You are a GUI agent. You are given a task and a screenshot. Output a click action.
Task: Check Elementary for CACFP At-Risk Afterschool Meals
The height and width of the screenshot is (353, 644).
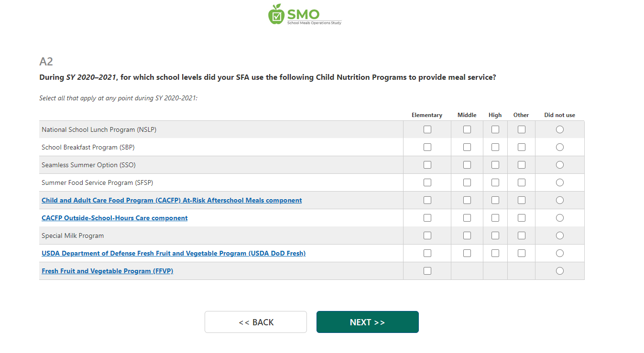[x=427, y=200]
